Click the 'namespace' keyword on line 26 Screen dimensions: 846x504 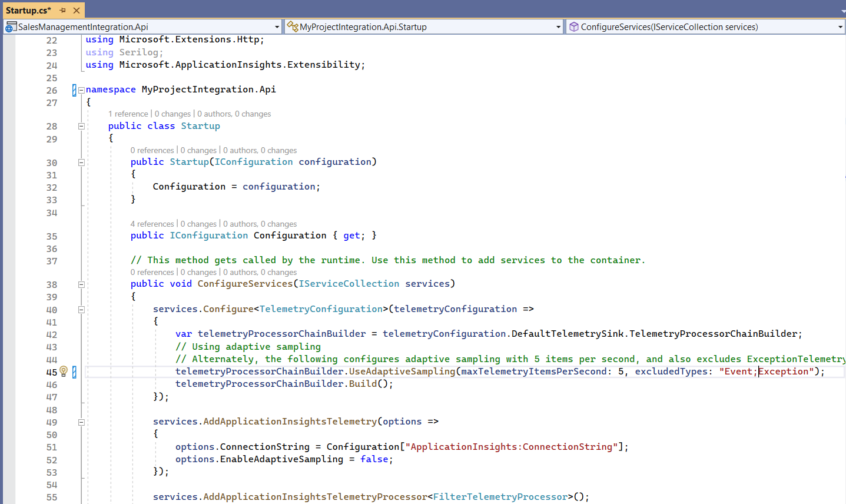(111, 89)
